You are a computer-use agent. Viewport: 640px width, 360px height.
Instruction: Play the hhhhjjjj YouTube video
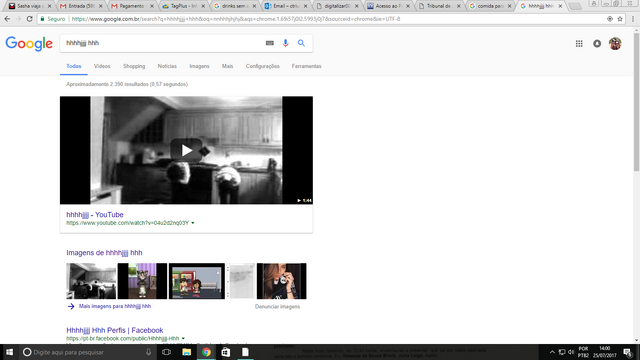(187, 150)
